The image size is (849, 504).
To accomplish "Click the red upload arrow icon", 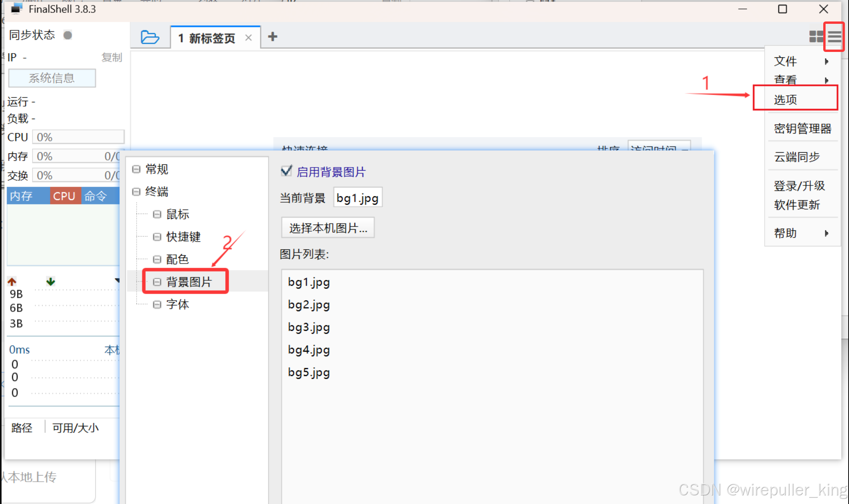I will point(12,281).
